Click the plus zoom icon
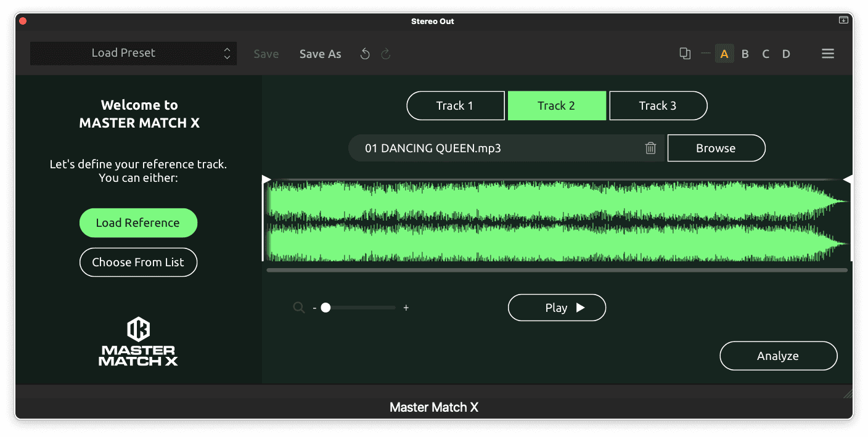868x437 pixels. (x=406, y=307)
